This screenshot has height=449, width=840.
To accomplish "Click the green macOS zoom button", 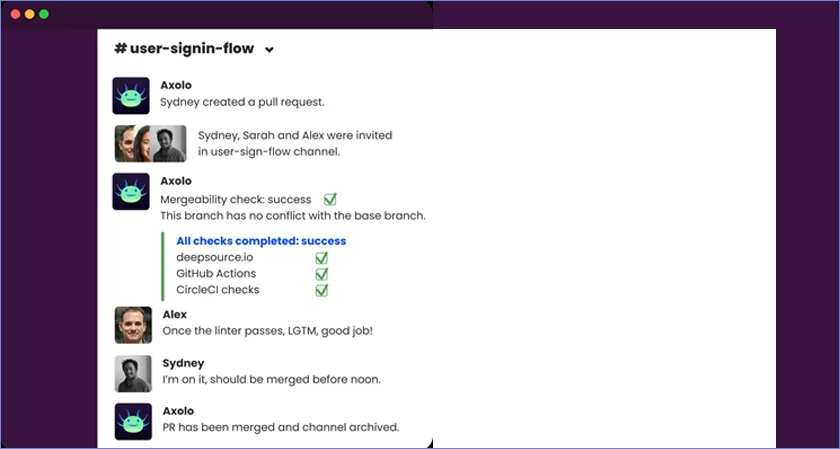I will pyautogui.click(x=44, y=14).
